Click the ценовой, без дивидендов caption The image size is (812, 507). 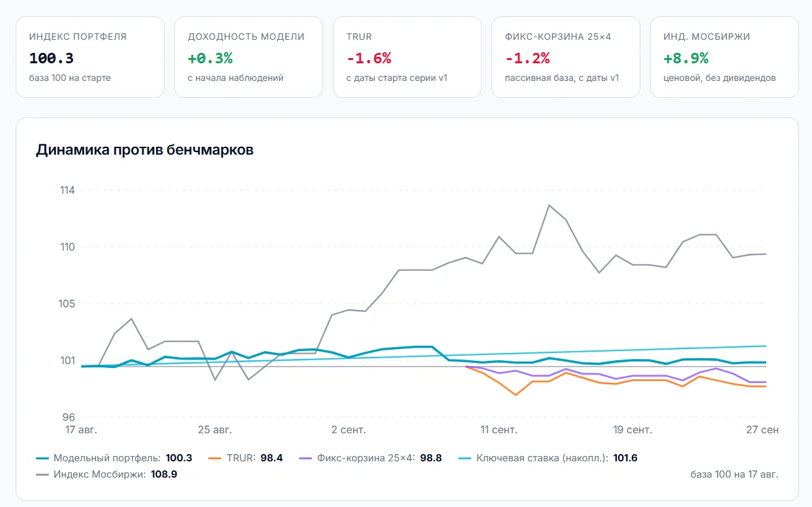[x=720, y=78]
